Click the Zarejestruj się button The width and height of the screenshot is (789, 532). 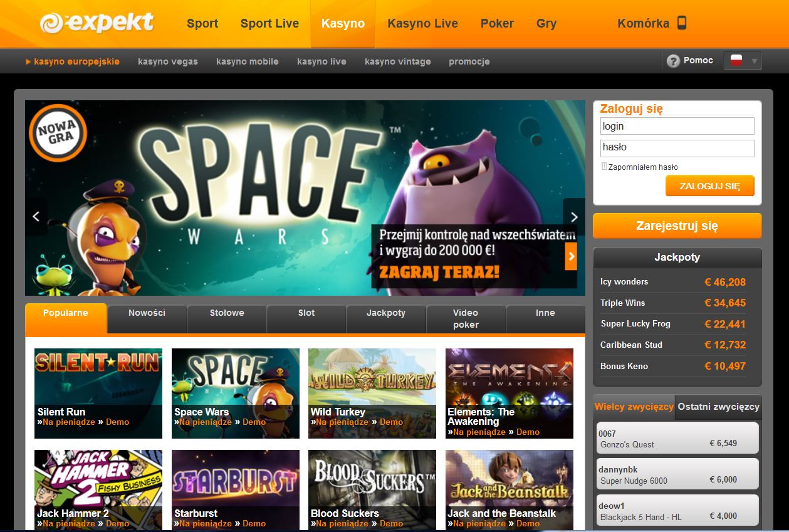(x=677, y=226)
